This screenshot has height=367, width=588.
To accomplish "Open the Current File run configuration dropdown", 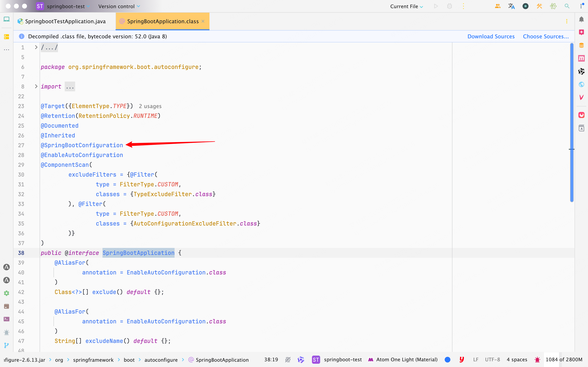I will coord(406,7).
